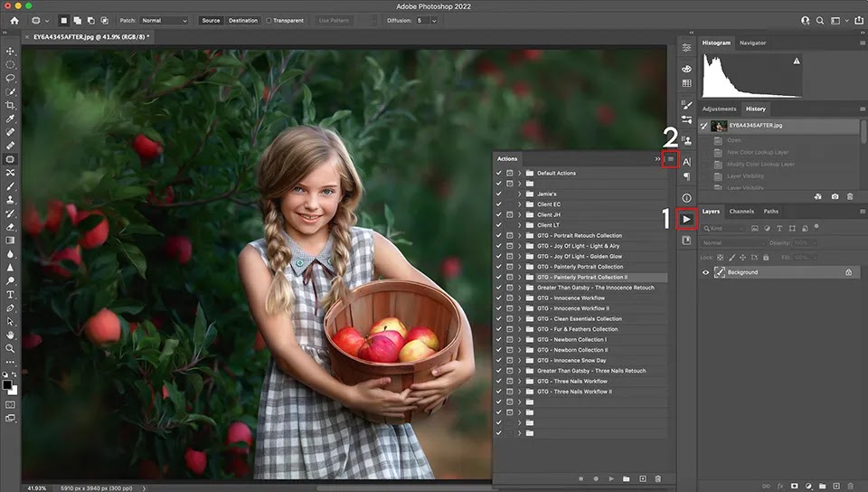Open the Info panel icon
Screen dimensions: 868x492
coord(686,197)
